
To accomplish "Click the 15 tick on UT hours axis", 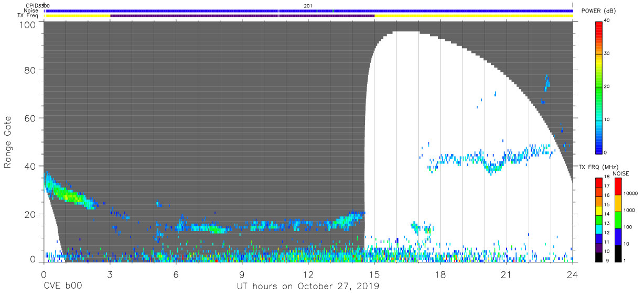I will click(374, 274).
